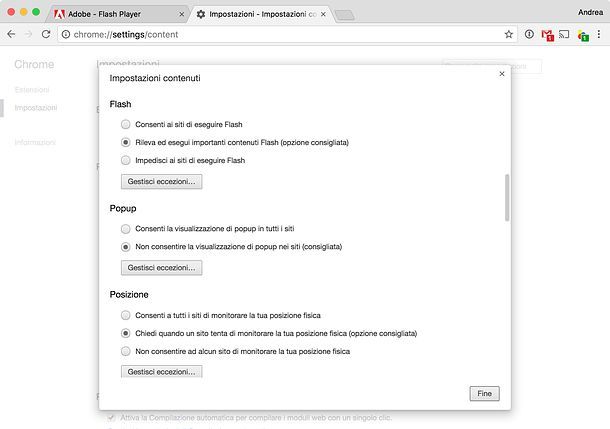The width and height of the screenshot is (610, 429).
Task: Click the circular info extension icon
Action: coord(529,34)
